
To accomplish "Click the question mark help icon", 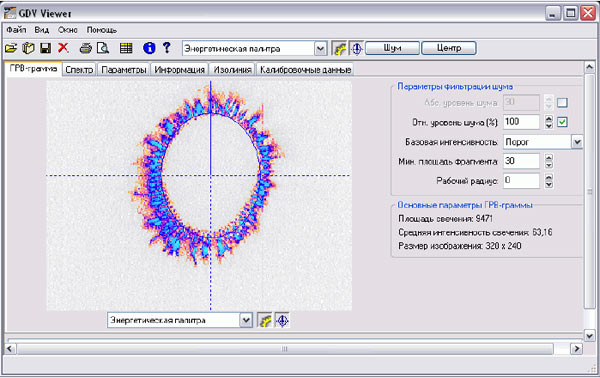I will [x=166, y=47].
